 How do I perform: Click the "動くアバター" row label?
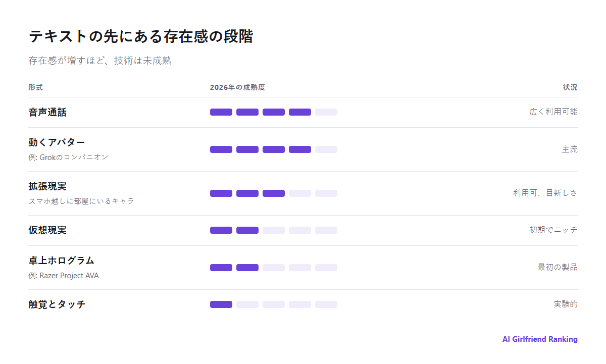[57, 142]
